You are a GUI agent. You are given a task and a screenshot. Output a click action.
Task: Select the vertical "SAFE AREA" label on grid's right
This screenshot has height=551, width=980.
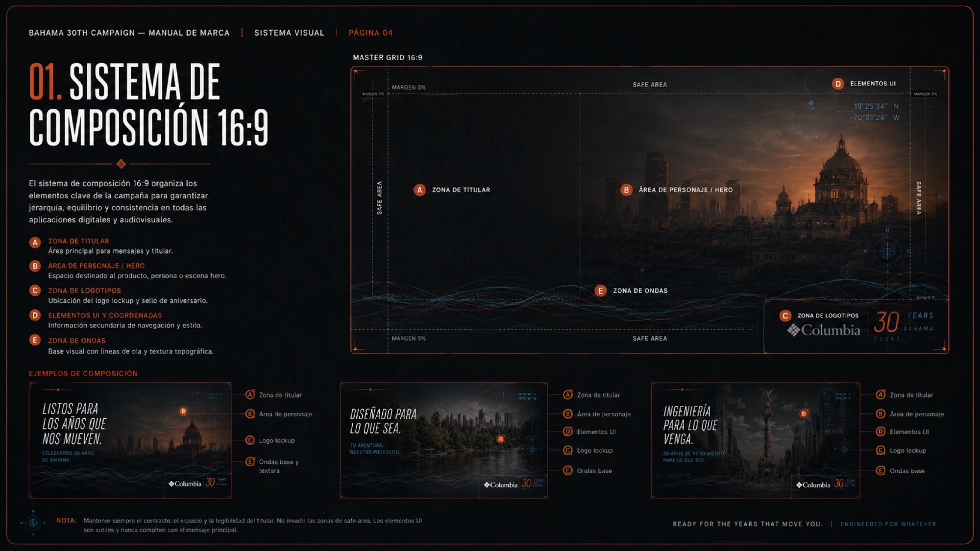coord(919,198)
